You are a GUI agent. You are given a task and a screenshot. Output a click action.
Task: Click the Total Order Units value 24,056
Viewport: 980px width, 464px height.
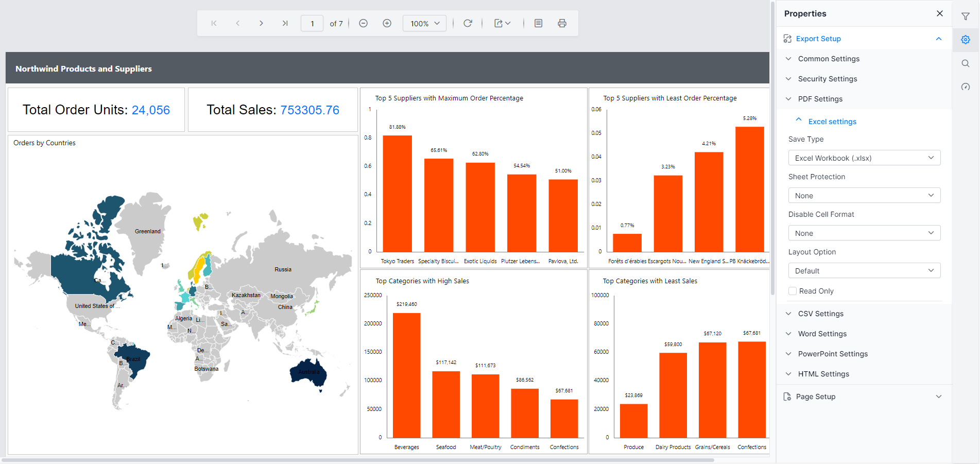[x=151, y=110]
